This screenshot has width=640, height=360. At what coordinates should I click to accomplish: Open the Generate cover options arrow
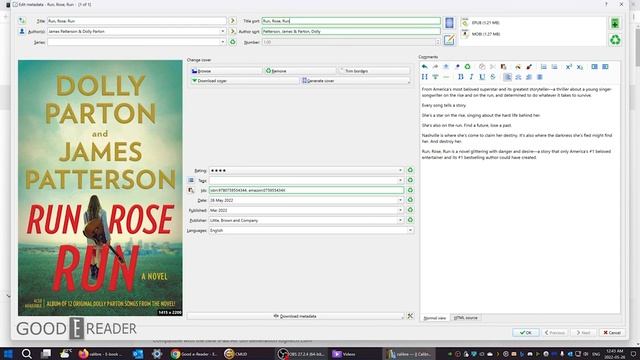(x=409, y=81)
